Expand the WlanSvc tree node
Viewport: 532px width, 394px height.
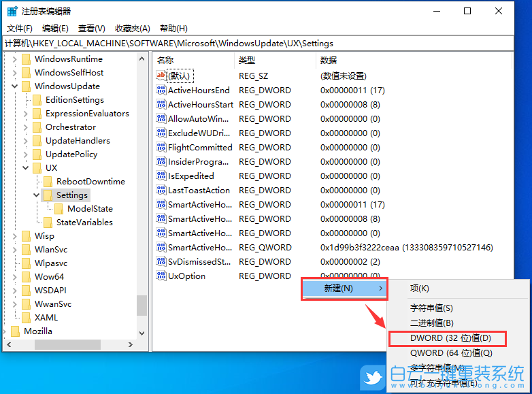14,250
